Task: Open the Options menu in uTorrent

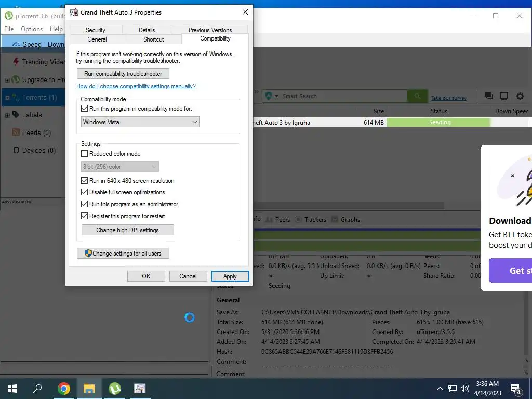Action: [x=32, y=29]
